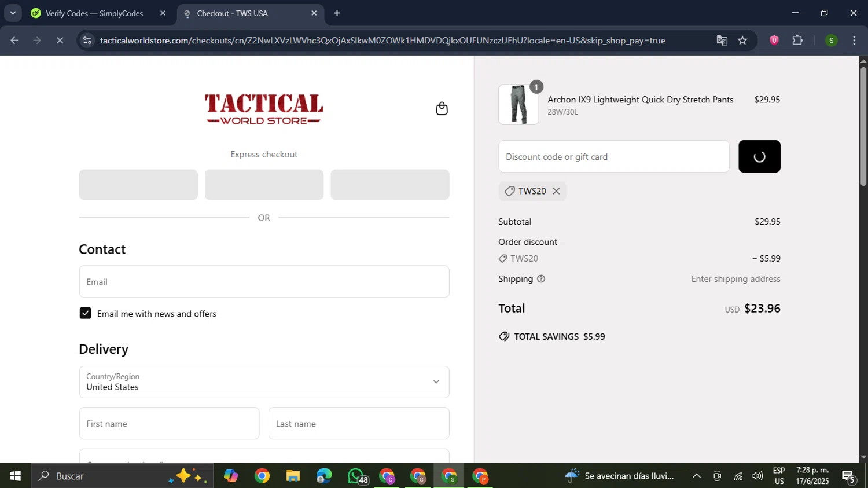
Task: Click the Total $23.96 amount
Action: (x=762, y=309)
